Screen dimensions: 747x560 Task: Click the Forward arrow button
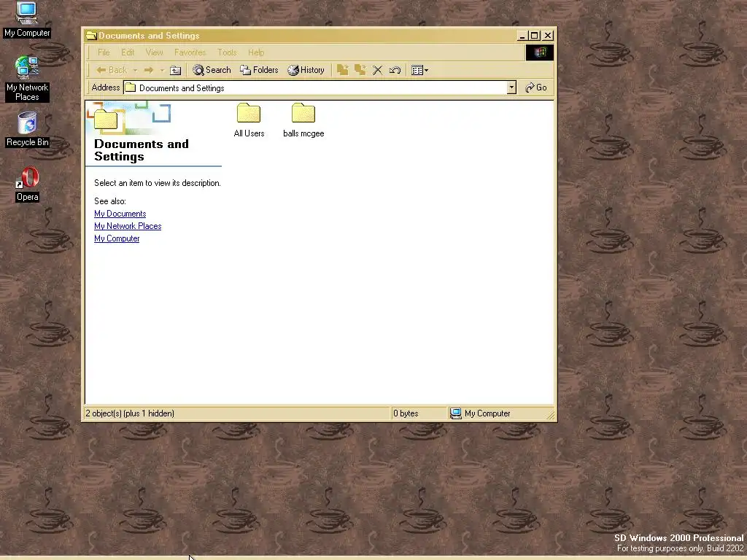click(149, 70)
